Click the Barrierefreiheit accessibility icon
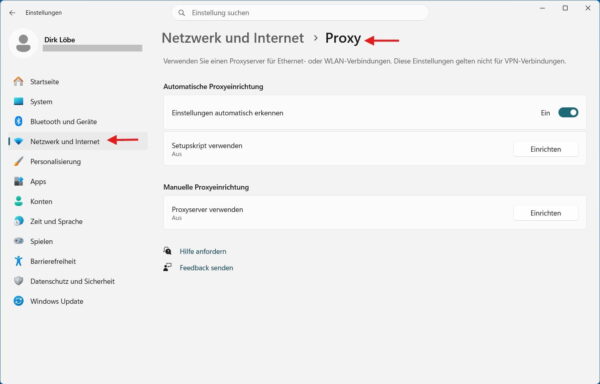Screen dimensions: 600x384 18,261
